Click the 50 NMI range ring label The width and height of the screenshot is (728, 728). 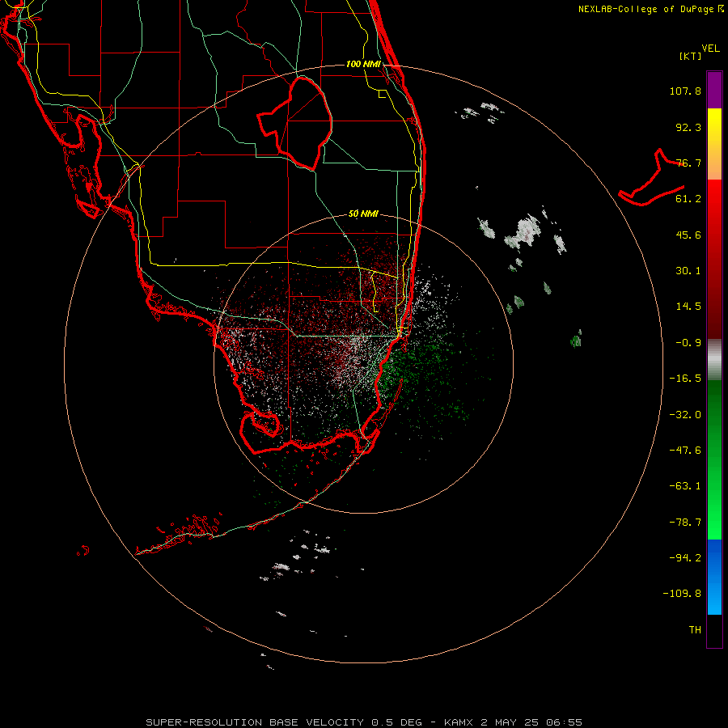point(363,214)
